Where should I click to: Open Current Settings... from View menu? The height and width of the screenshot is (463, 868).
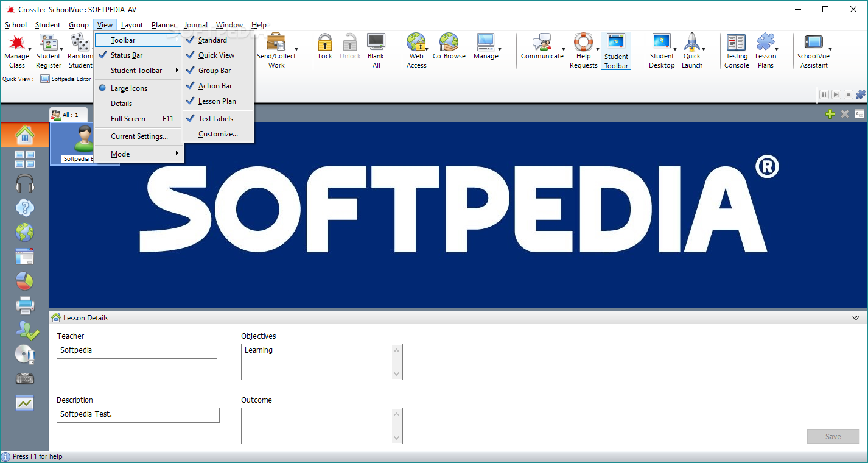pos(139,136)
